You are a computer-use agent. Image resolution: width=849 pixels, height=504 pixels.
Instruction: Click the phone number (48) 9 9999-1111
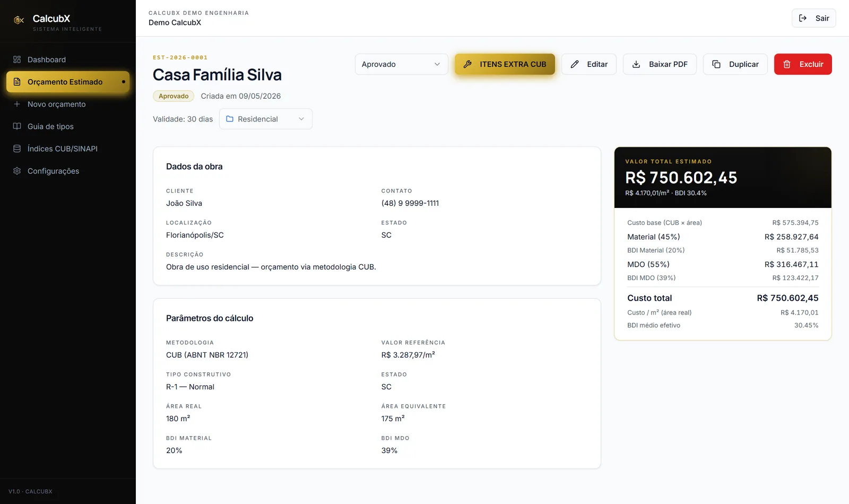410,203
